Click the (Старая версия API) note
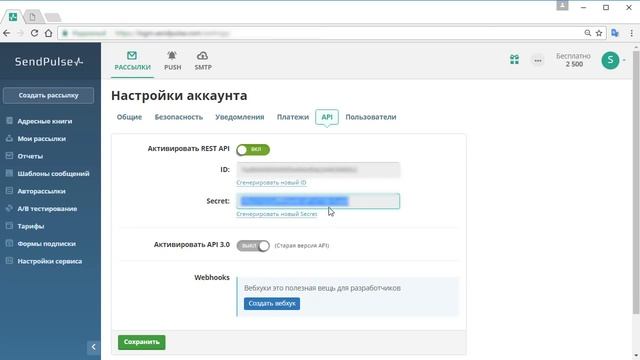The image size is (640, 360). 302,246
